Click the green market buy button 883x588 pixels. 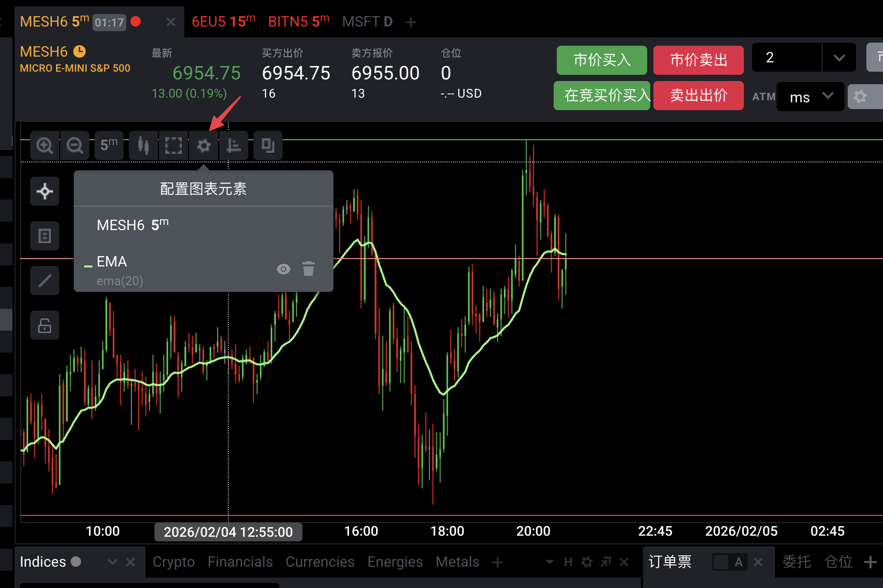[601, 60]
